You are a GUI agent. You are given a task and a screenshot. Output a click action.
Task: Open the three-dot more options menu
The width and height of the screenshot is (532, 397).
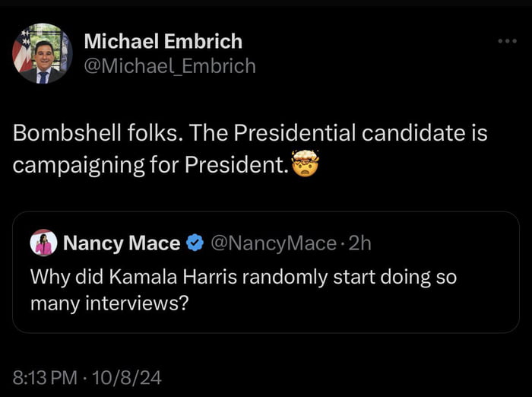point(507,41)
